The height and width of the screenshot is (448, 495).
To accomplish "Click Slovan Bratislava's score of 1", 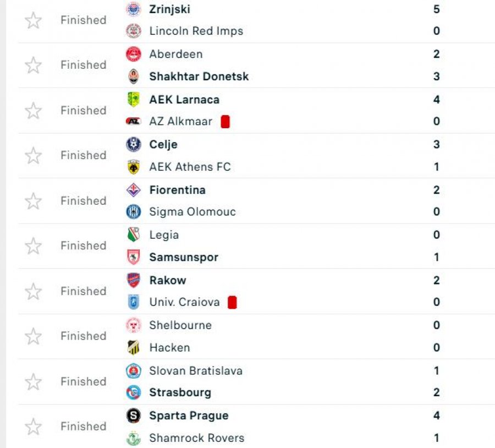I will click(436, 371).
